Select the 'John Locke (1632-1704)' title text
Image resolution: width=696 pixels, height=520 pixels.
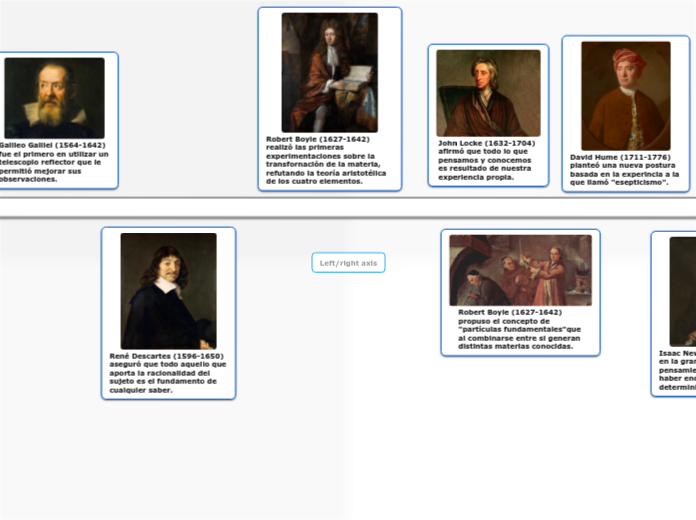pos(486,143)
